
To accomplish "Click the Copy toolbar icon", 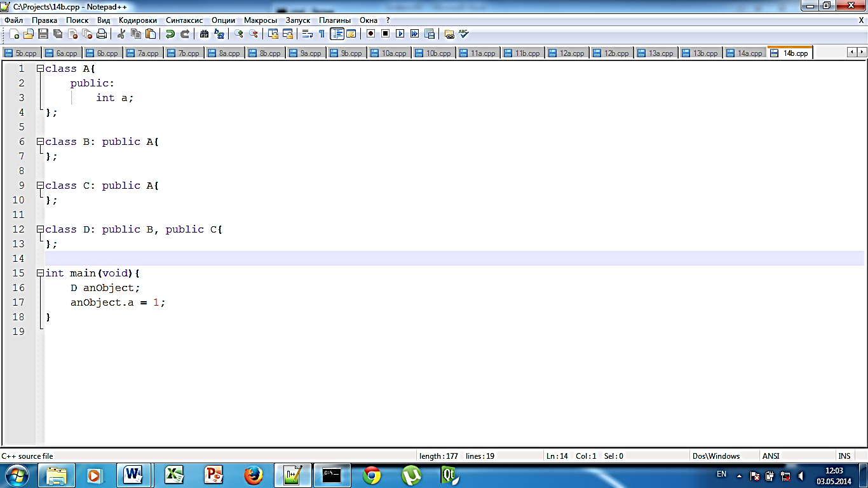I will pos(135,34).
